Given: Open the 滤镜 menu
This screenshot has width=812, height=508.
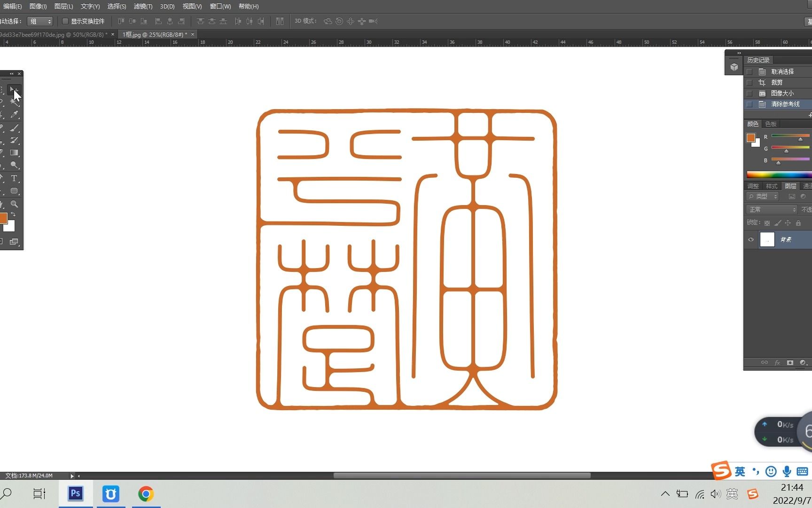Looking at the screenshot, I should click(143, 6).
